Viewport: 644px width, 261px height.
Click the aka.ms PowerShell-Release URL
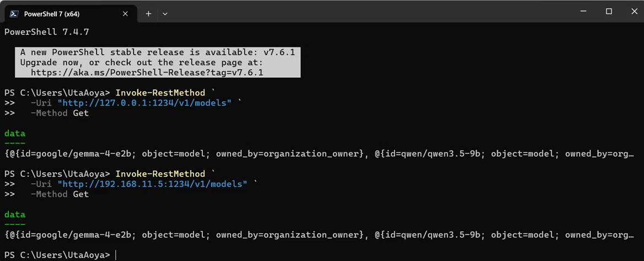tap(147, 72)
